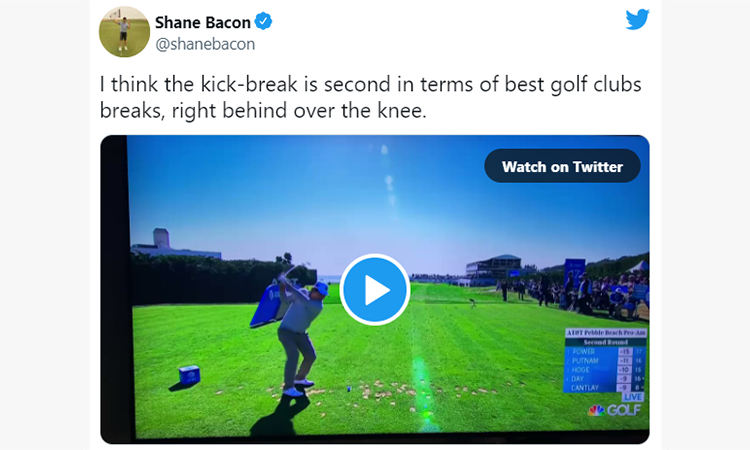Play the embedded golf video
Viewport: 750px width, 450px height.
(375, 290)
